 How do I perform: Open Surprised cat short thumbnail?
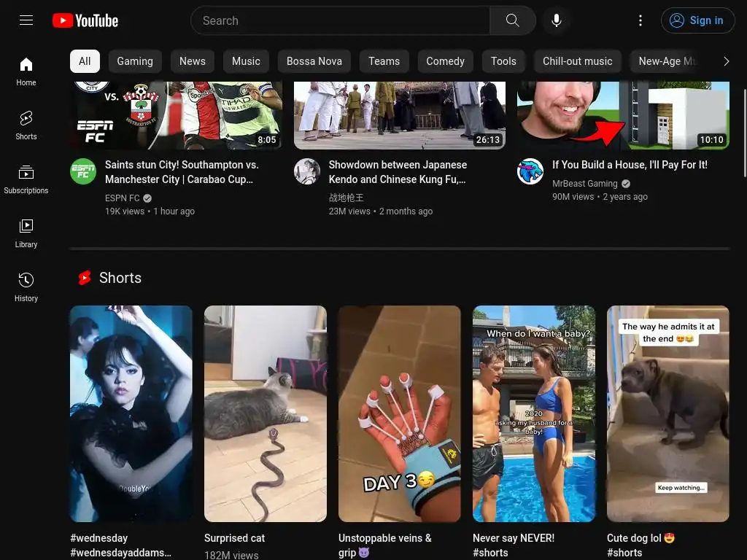coord(266,414)
